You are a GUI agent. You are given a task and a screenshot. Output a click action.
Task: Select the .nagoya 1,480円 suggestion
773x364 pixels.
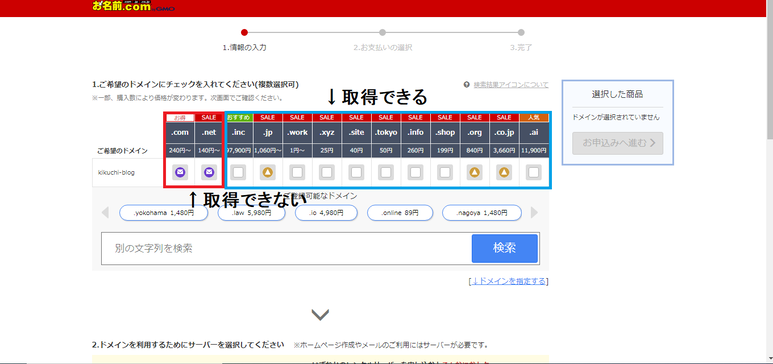tap(482, 213)
